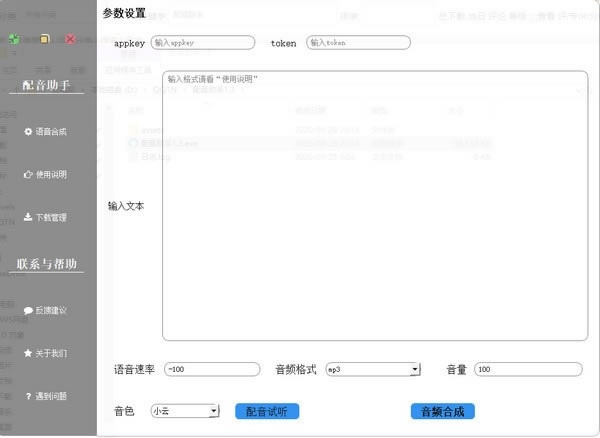Click the 音量 volume input field
Viewport: 600px width, 438px height.
[x=528, y=369]
